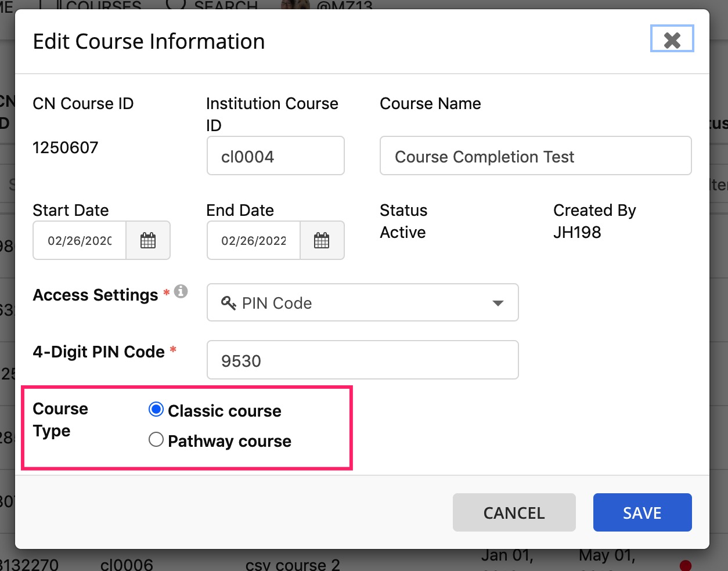Cancel editing course information
The width and height of the screenshot is (728, 571).
[514, 512]
